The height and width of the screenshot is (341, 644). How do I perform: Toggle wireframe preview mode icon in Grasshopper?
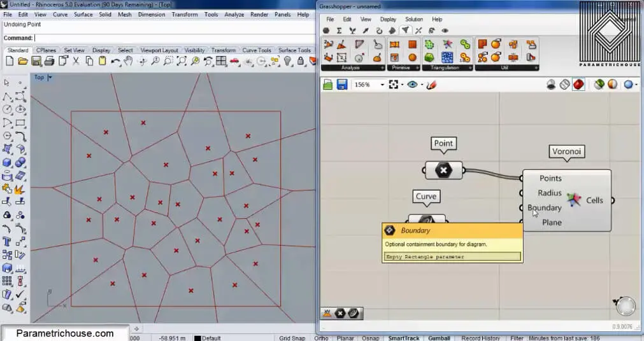(565, 85)
